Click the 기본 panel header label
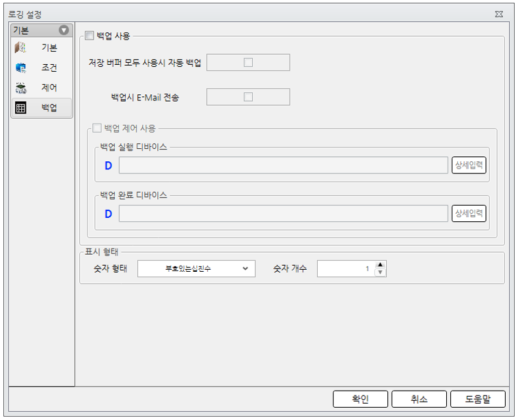518x420 pixels. click(x=21, y=30)
